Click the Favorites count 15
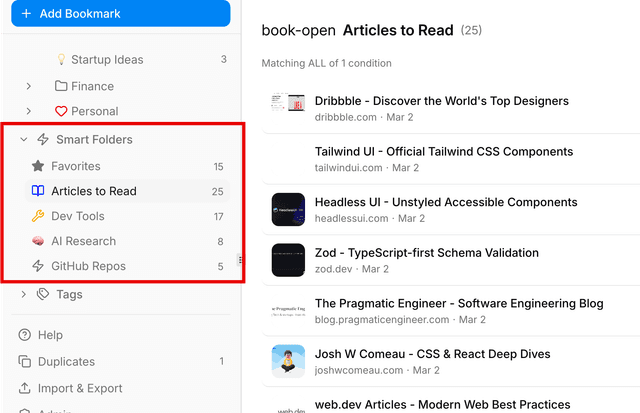Screen dimensions: 640x413 (x=218, y=167)
